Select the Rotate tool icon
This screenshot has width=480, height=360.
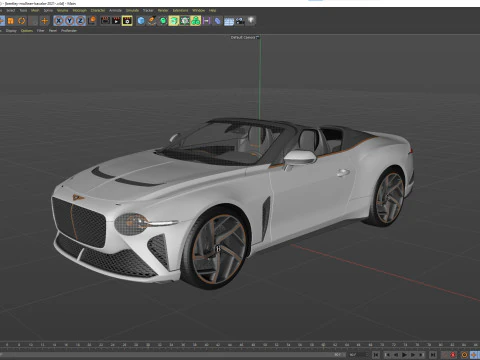[22, 21]
